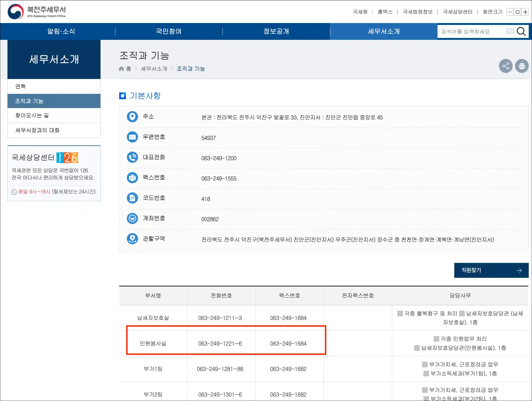Reset screen size with square button

pyautogui.click(x=518, y=12)
